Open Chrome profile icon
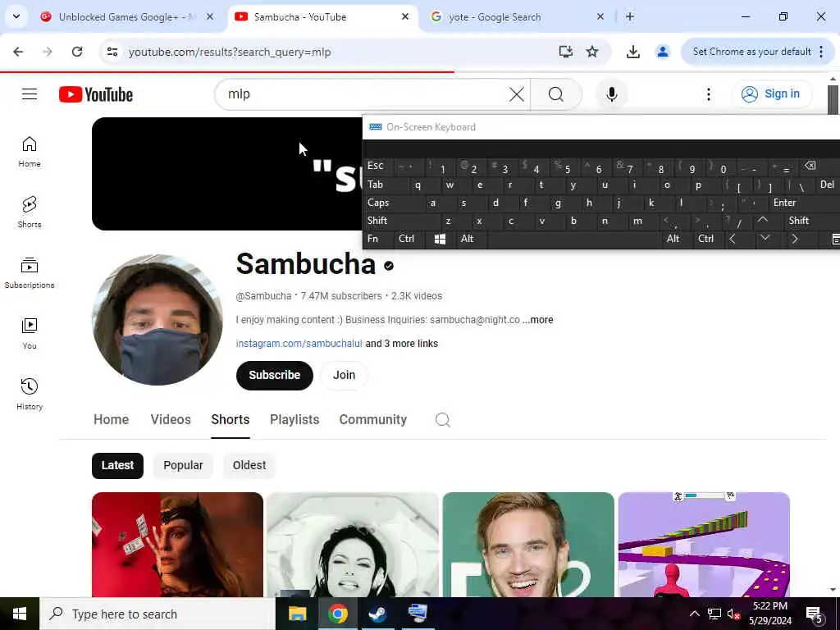This screenshot has height=630, width=840. [663, 52]
